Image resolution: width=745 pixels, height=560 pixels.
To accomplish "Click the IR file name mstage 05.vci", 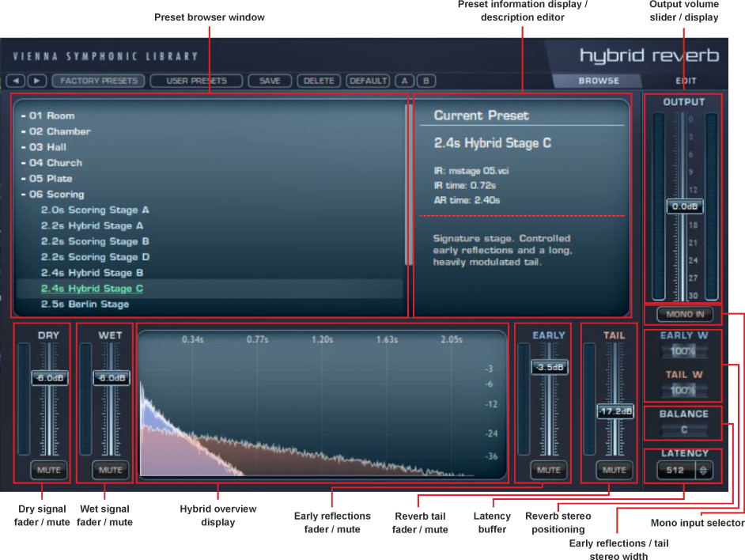I will [x=471, y=171].
